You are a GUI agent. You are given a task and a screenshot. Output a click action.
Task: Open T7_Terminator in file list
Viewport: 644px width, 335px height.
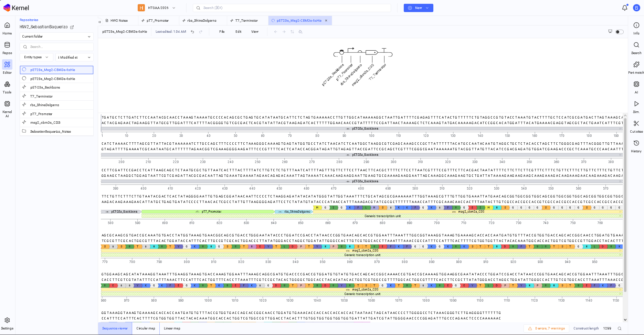[56, 97]
